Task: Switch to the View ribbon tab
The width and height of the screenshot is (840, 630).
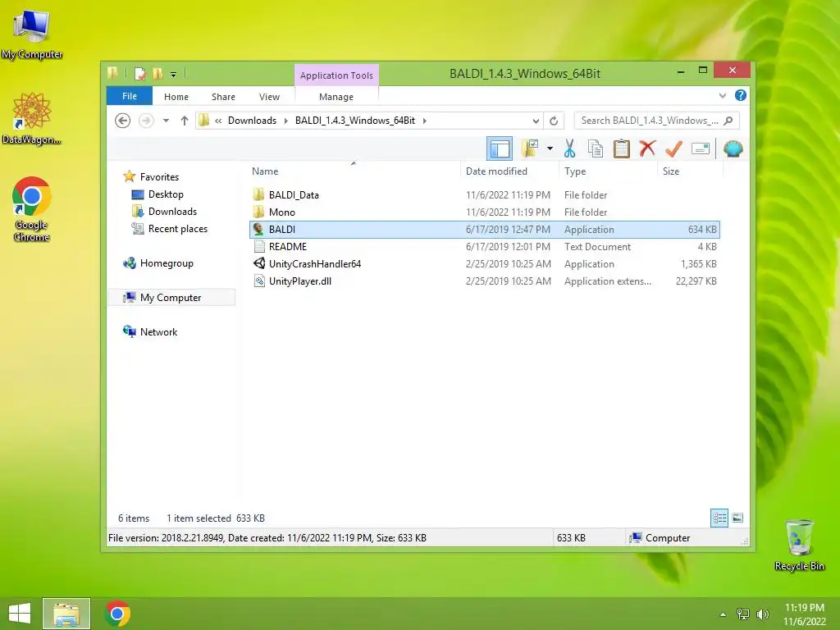Action: [269, 97]
